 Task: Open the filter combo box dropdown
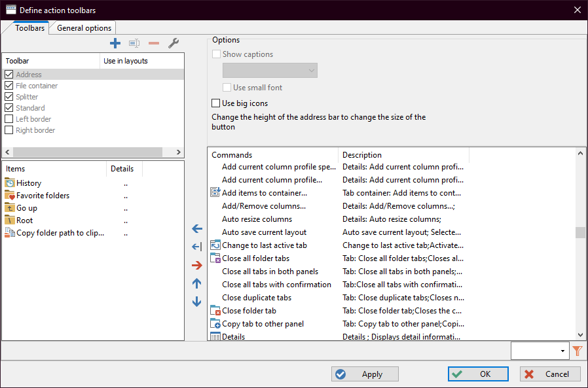pos(562,351)
